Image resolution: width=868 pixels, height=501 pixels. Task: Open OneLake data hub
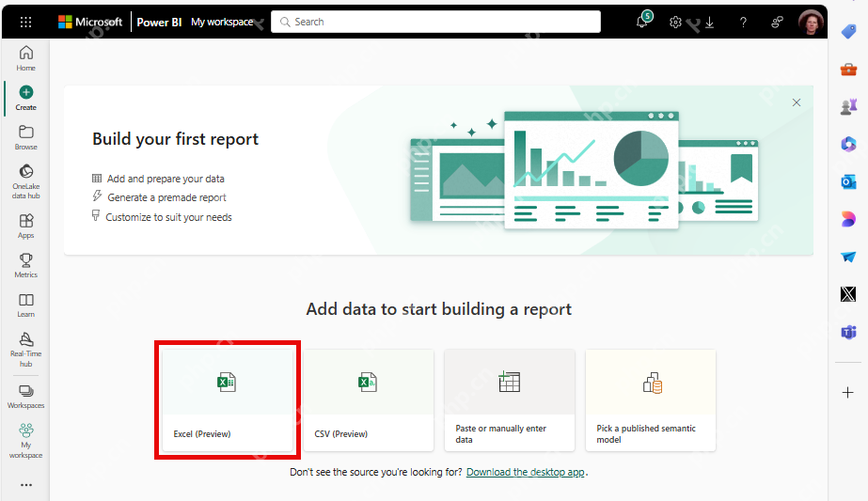[25, 181]
